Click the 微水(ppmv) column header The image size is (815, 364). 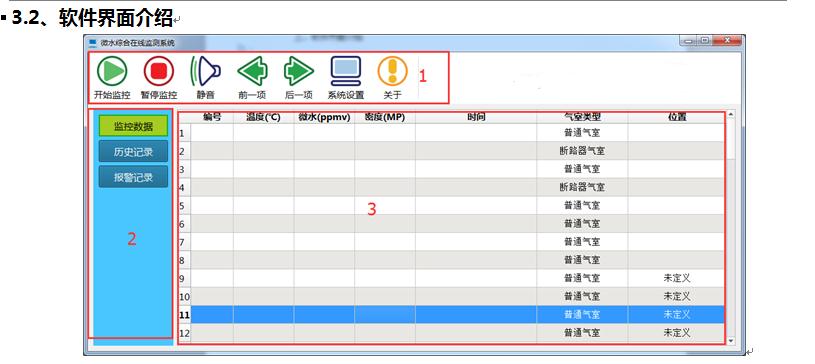pyautogui.click(x=324, y=118)
